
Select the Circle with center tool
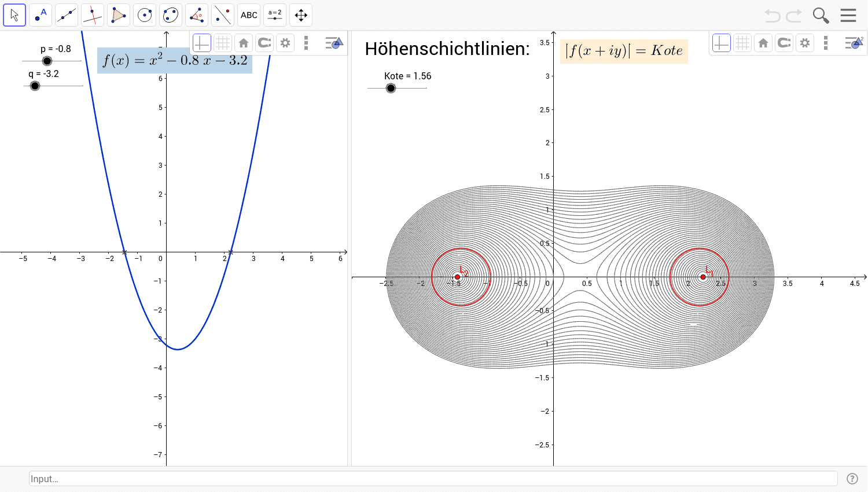click(x=145, y=15)
